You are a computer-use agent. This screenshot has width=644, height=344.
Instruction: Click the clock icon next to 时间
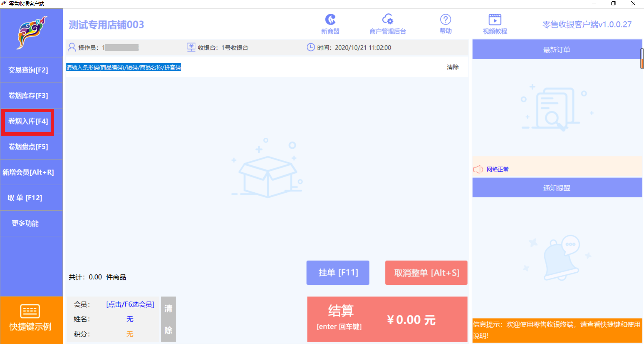pyautogui.click(x=311, y=47)
